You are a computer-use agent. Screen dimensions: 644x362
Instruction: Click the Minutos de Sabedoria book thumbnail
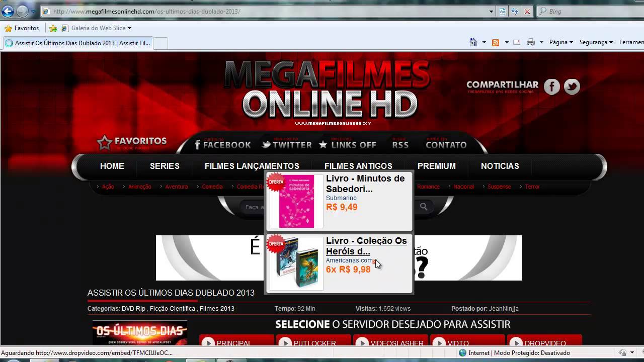tap(296, 201)
